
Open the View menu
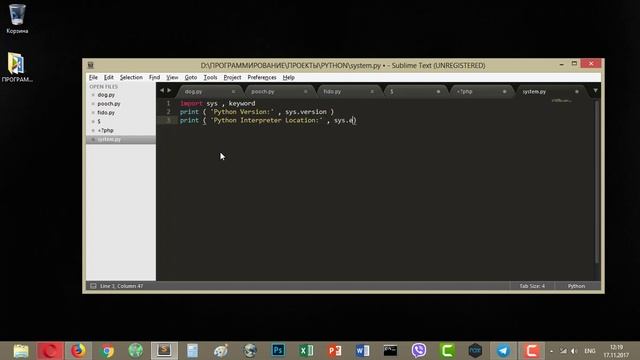172,78
